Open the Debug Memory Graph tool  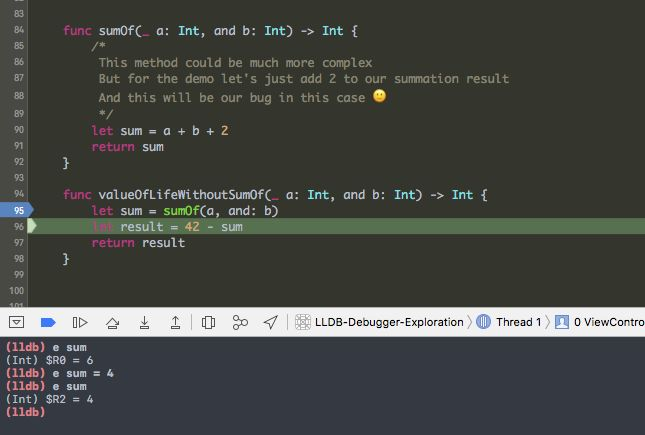coord(240,322)
